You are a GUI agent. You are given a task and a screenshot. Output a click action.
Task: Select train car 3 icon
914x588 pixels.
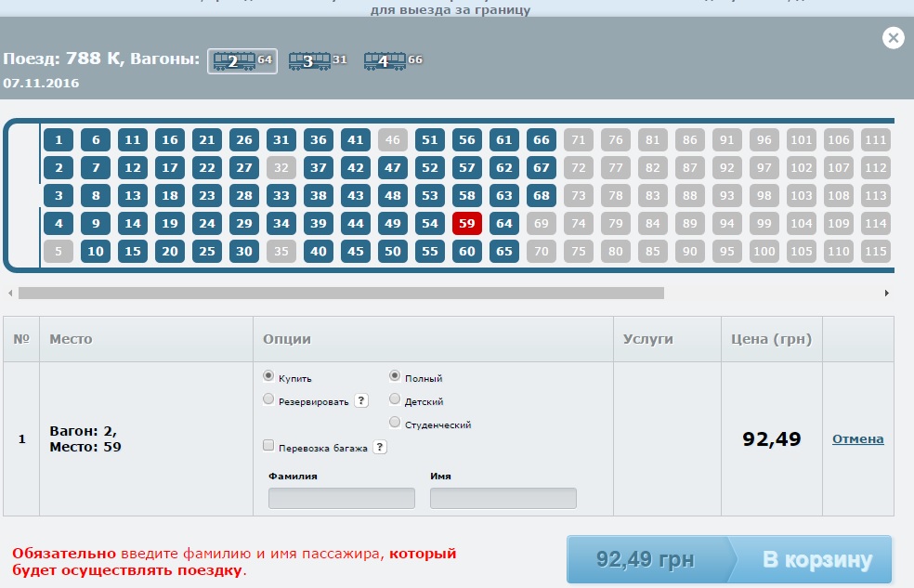click(x=309, y=61)
